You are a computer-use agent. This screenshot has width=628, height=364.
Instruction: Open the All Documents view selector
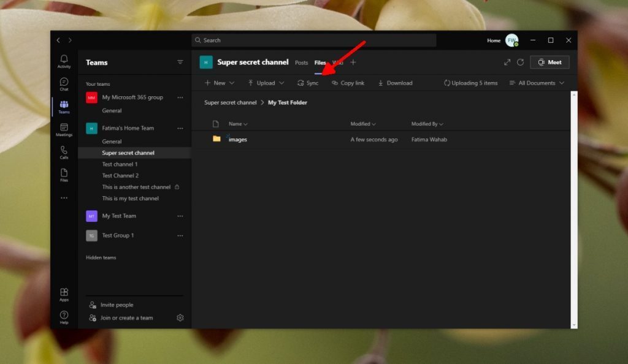537,83
